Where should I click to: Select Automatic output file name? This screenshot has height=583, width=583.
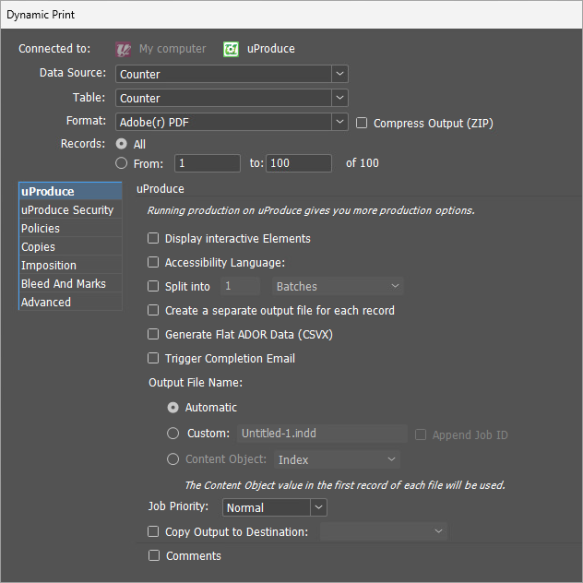click(x=173, y=408)
